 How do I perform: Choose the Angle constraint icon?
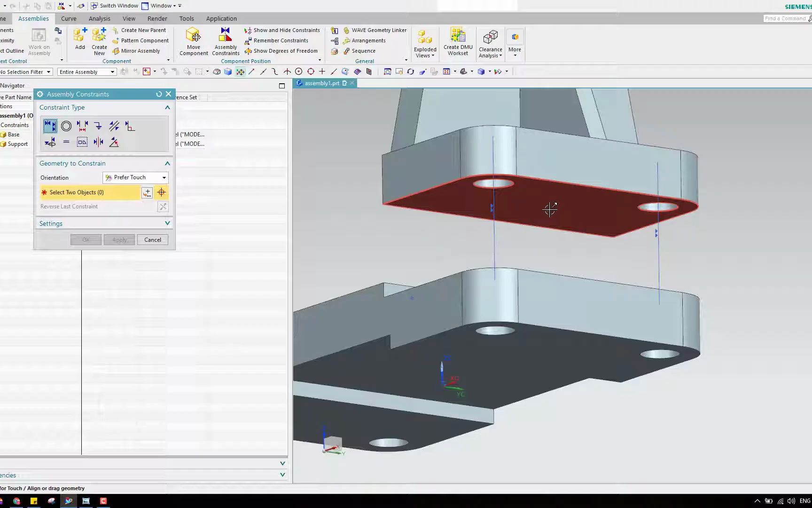113,142
